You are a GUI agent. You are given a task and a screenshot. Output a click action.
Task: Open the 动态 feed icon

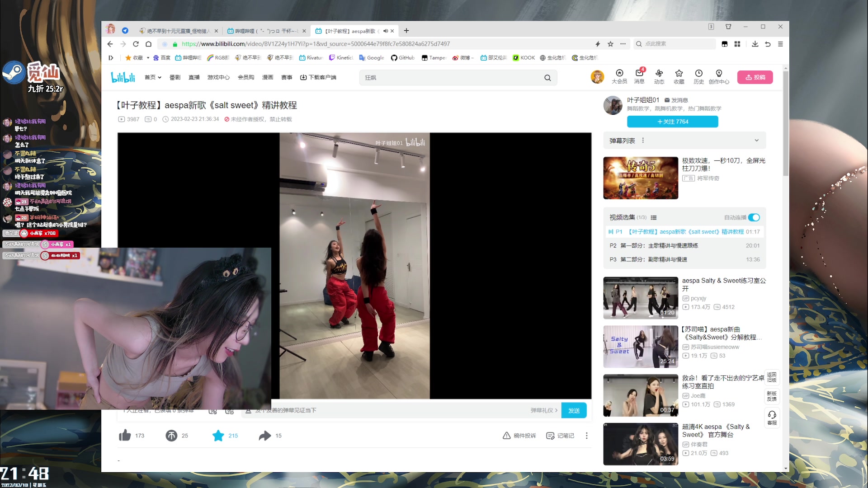coord(659,76)
